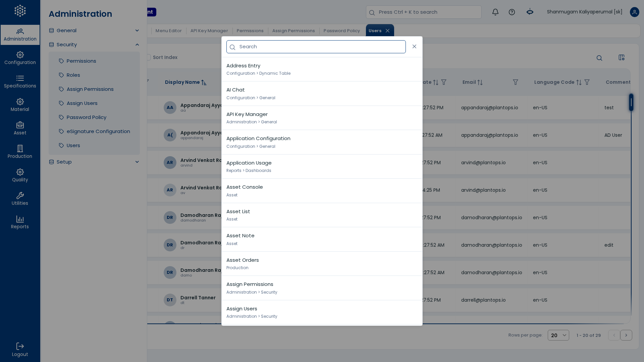Click the AD User comment cell

(x=613, y=135)
